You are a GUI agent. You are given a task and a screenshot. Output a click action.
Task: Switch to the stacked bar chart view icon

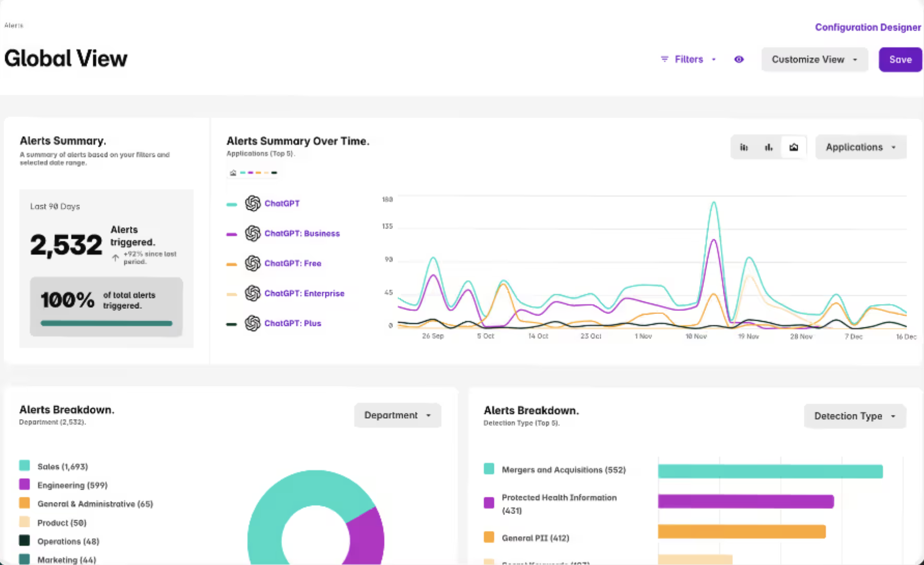(x=744, y=147)
